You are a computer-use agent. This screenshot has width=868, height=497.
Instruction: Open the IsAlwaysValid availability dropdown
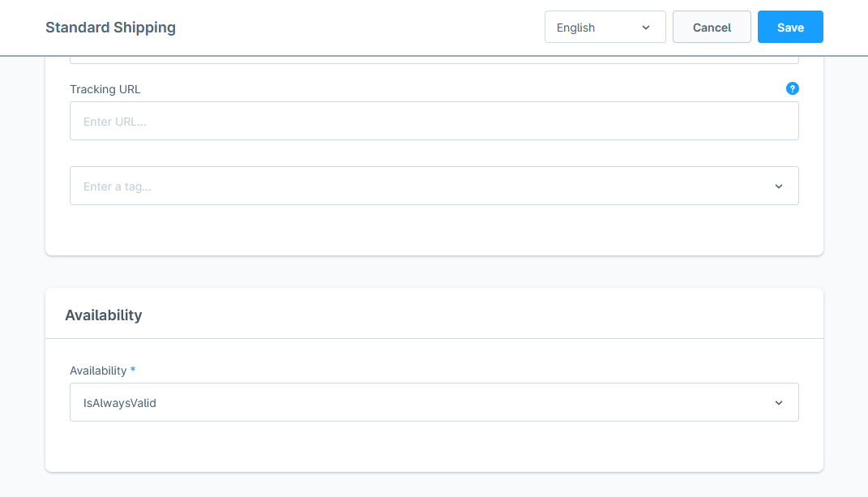click(434, 402)
